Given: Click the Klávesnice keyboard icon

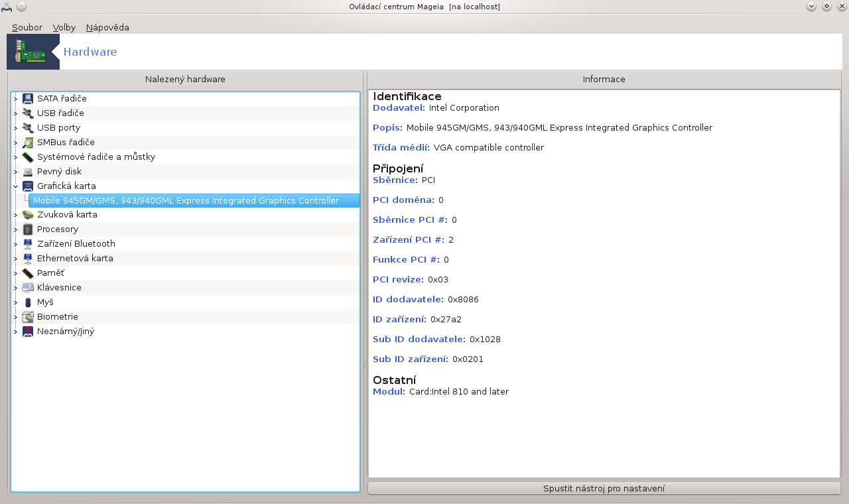Looking at the screenshot, I should coord(27,288).
